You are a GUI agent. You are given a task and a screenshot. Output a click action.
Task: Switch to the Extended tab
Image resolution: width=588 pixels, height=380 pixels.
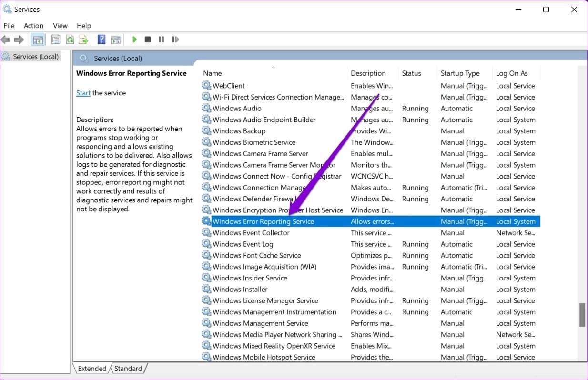tap(92, 369)
